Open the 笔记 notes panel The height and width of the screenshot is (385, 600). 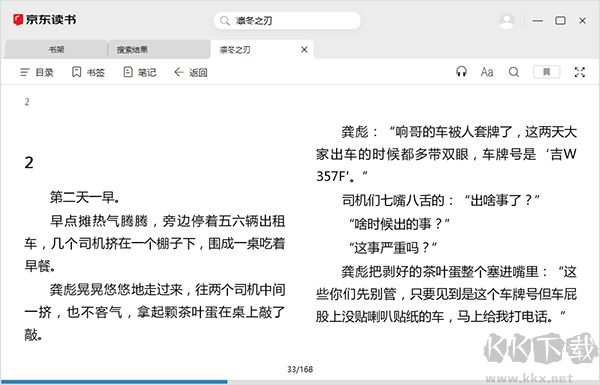[140, 72]
